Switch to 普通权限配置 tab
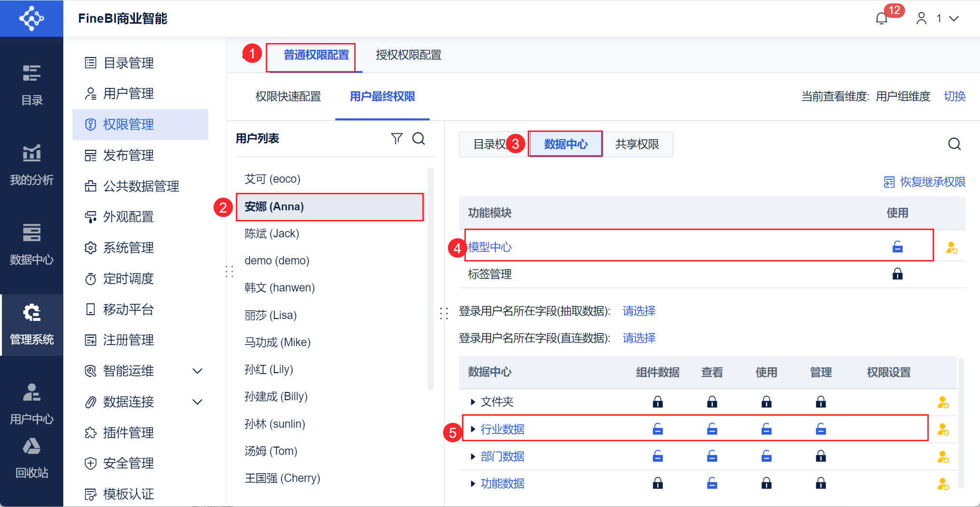The width and height of the screenshot is (980, 507). click(316, 55)
